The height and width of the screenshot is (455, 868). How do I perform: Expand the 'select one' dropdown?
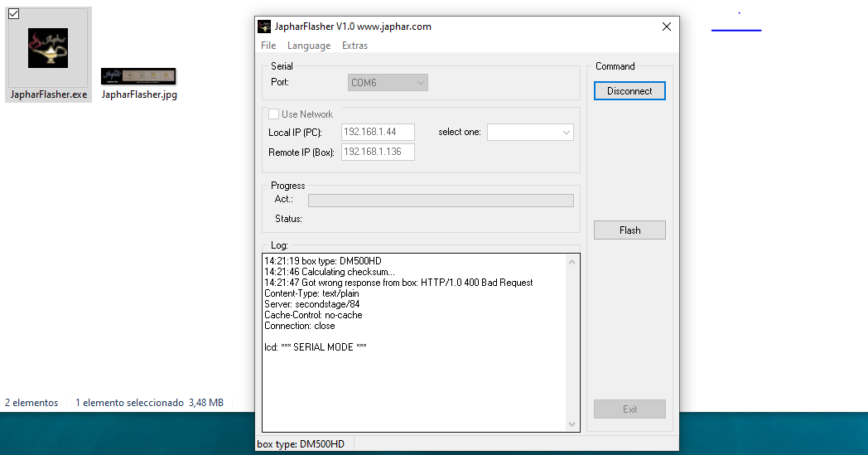pos(530,132)
